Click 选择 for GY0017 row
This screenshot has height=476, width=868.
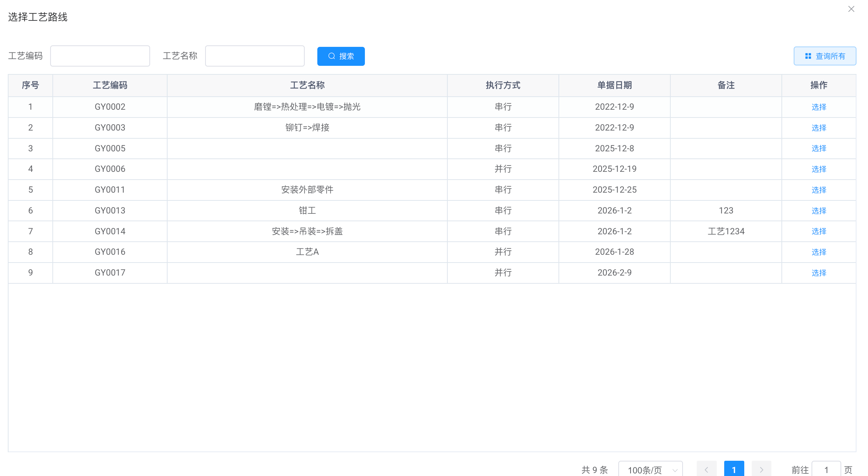pos(819,273)
